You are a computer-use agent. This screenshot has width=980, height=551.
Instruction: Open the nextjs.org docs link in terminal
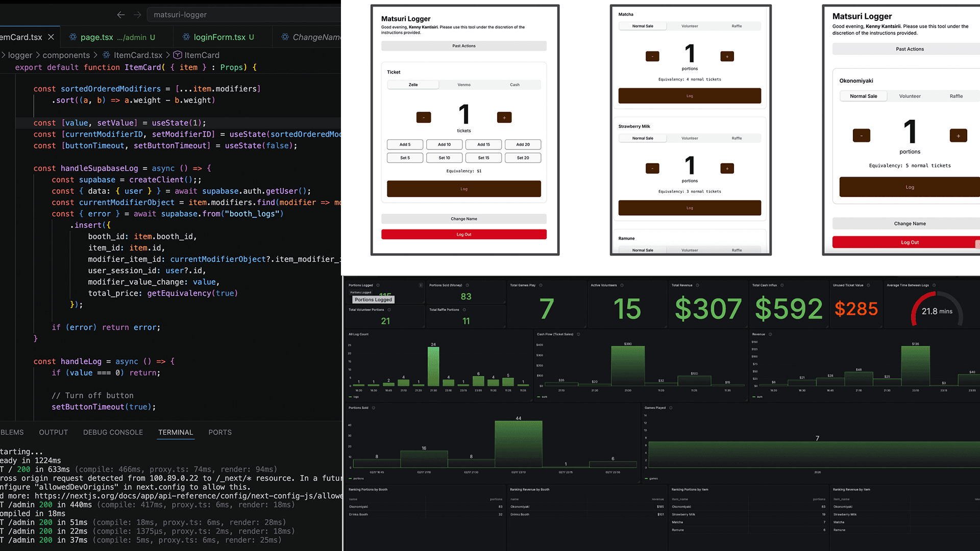[x=188, y=496]
